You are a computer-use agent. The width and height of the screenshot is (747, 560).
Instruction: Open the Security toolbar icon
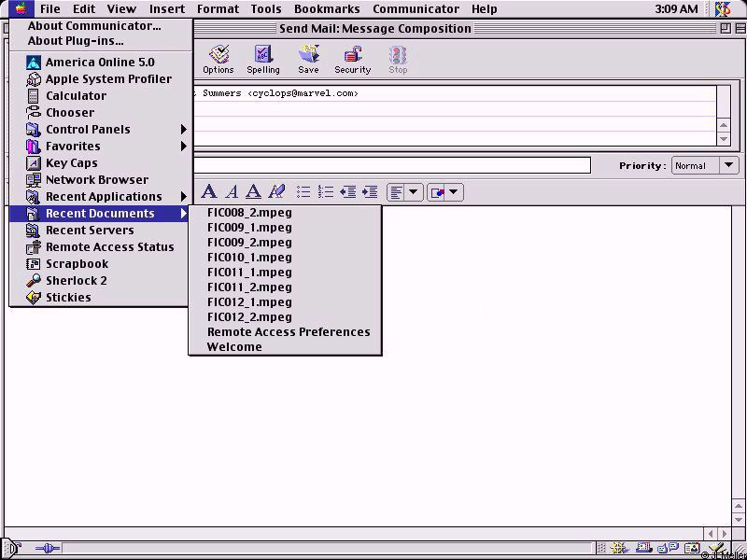pos(353,60)
